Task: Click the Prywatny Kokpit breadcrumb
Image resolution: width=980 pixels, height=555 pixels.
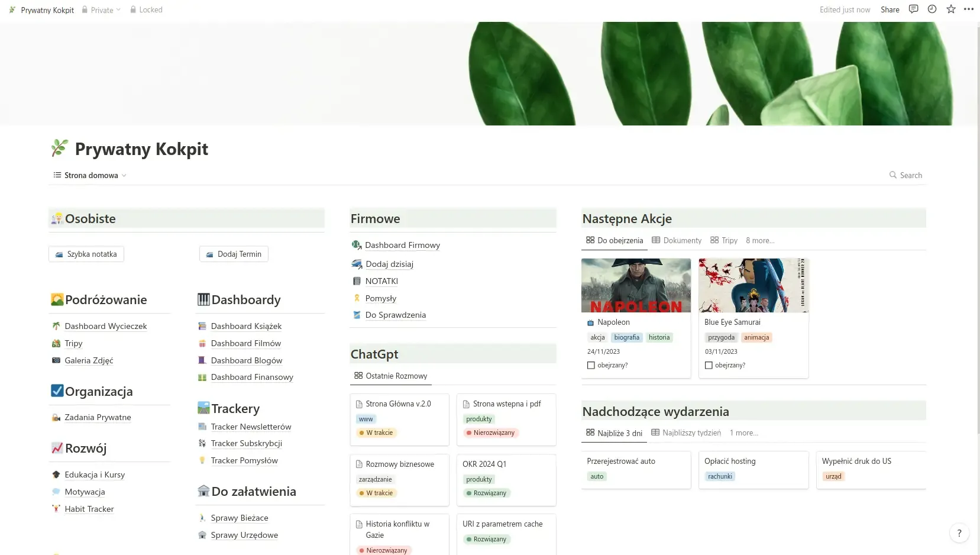Action: point(41,9)
